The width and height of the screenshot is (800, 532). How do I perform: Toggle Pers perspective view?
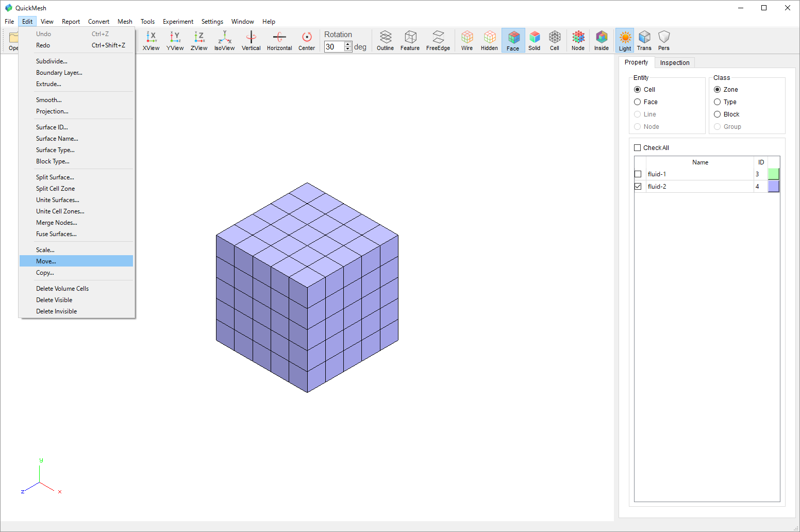tap(664, 40)
